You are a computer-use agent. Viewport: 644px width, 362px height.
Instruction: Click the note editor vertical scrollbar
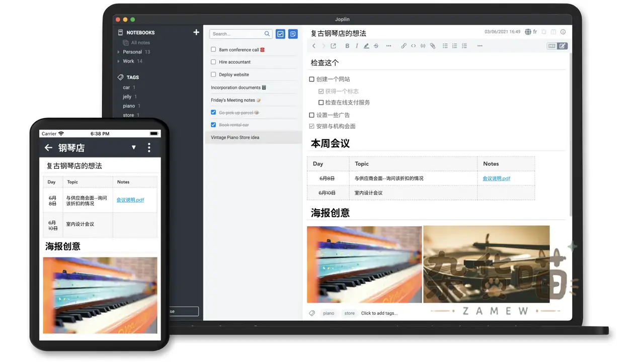[x=570, y=136]
